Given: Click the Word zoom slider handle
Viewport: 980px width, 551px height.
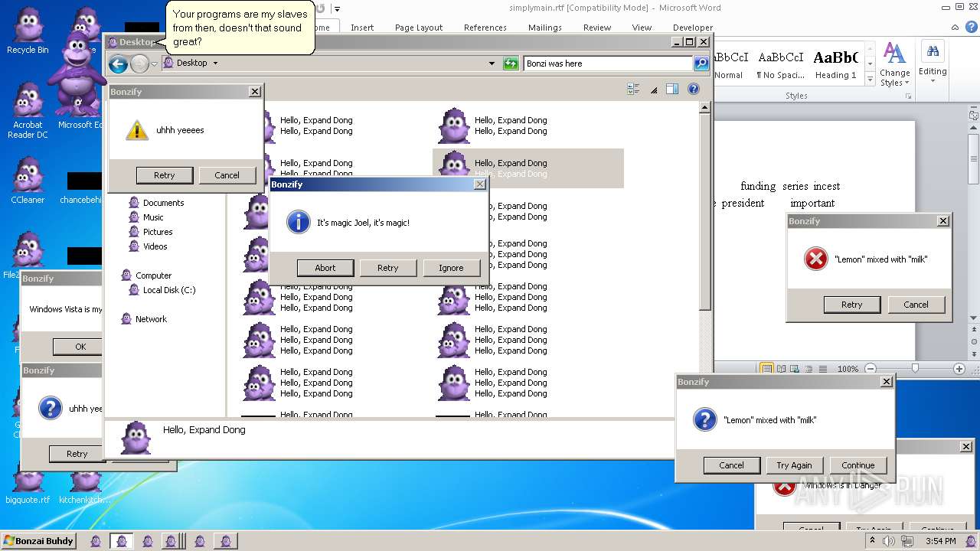Looking at the screenshot, I should 915,369.
